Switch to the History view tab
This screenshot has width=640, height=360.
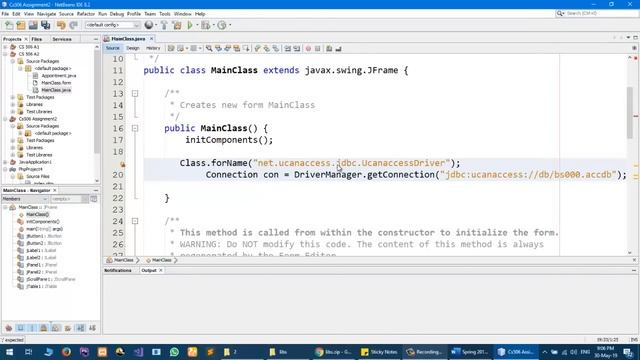pyautogui.click(x=153, y=48)
